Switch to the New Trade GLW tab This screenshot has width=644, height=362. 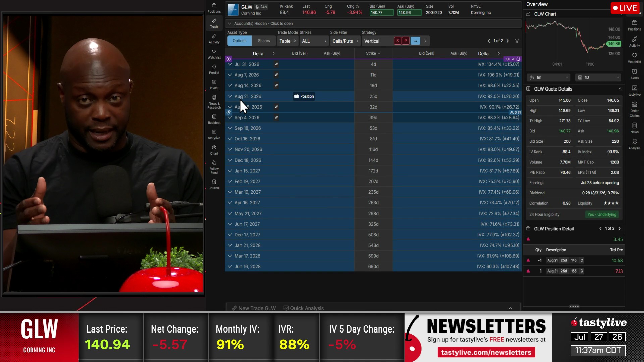pos(254,308)
